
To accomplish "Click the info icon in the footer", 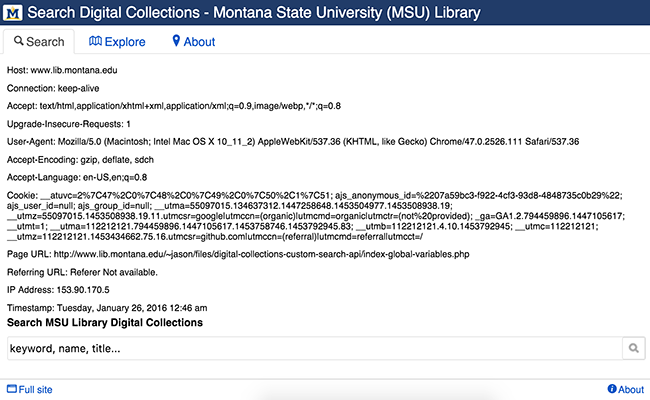I will (x=611, y=389).
